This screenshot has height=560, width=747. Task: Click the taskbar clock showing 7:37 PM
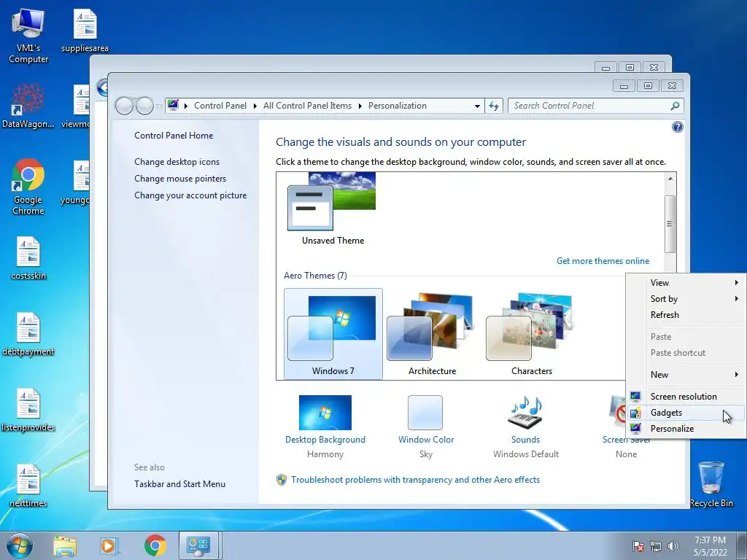pyautogui.click(x=710, y=546)
